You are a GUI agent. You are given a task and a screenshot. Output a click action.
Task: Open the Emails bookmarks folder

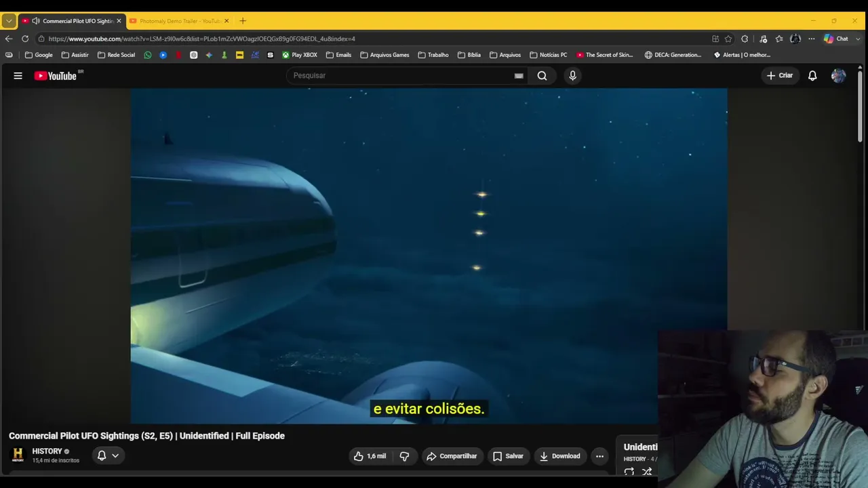pyautogui.click(x=338, y=55)
